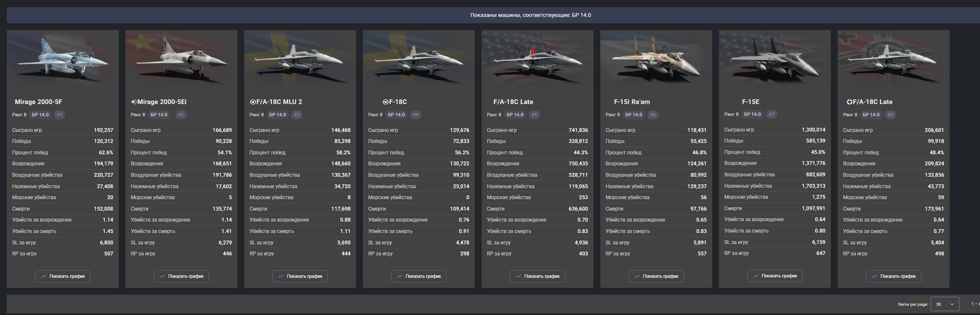The width and height of the screenshot is (980, 315).
Task: Click Mirage 2000-5F air kills 220,727
Action: pos(103,175)
